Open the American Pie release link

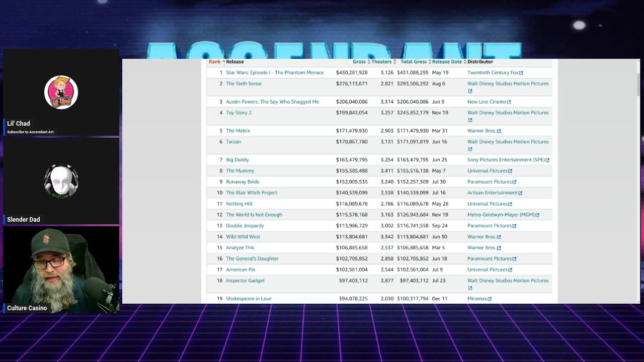point(240,270)
